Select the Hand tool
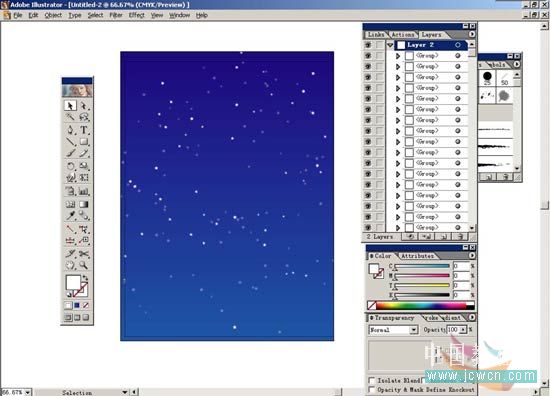550x396 pixels. coord(71,265)
